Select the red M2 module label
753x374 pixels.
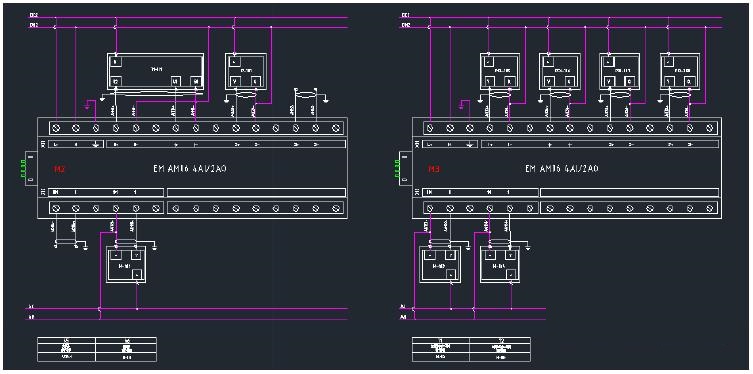pos(59,169)
